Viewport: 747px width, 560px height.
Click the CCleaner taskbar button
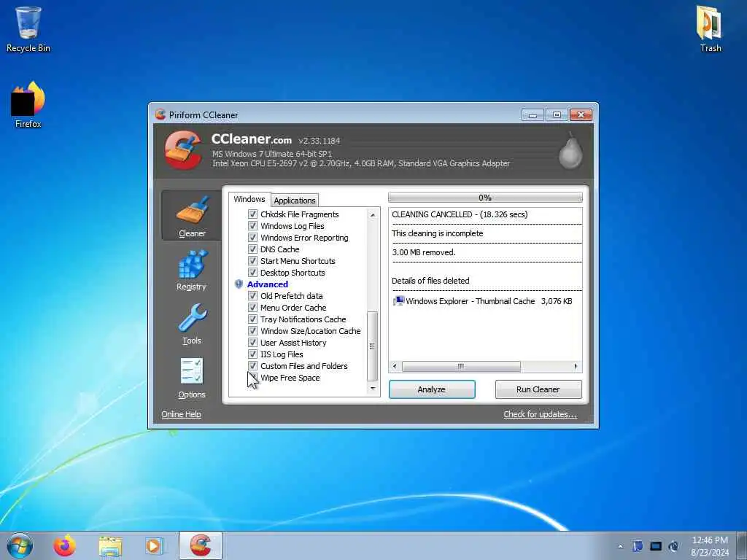tap(201, 545)
